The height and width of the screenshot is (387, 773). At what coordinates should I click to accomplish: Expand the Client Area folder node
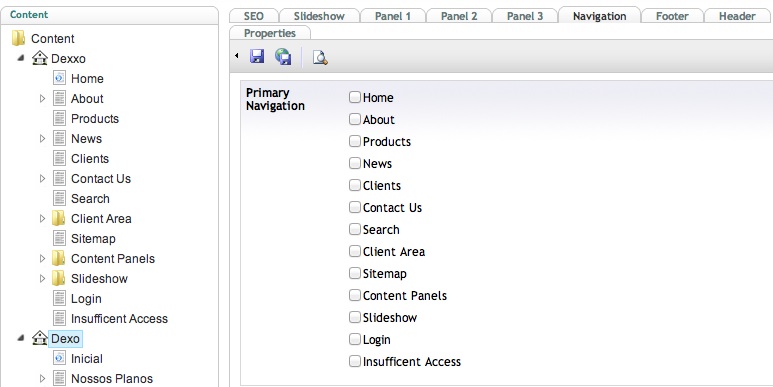tap(42, 218)
